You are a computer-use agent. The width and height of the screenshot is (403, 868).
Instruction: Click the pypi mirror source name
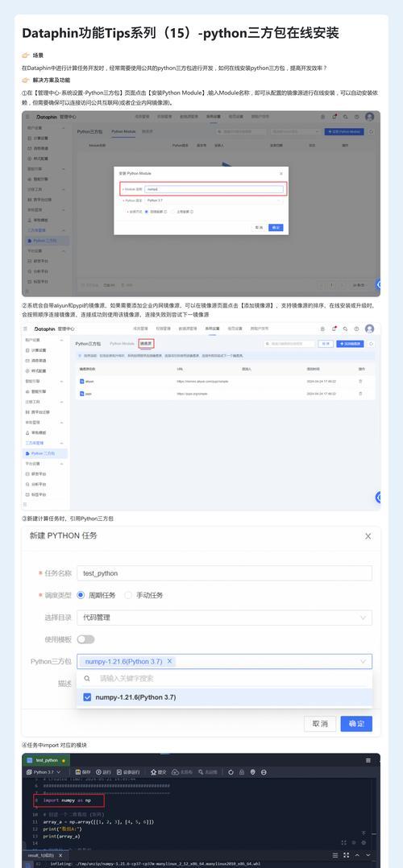[x=89, y=394]
